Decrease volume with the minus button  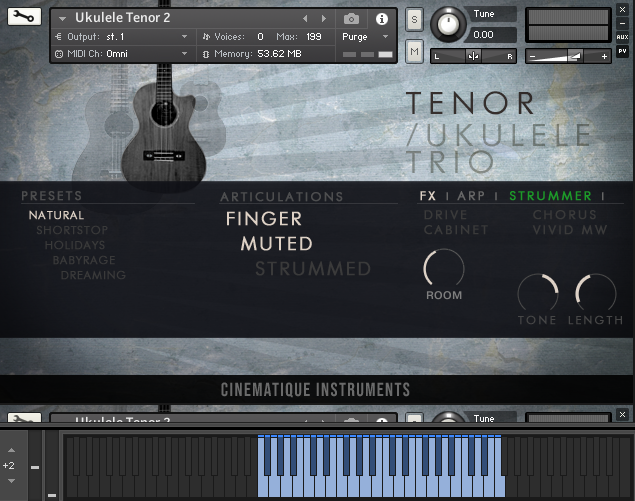pos(532,56)
